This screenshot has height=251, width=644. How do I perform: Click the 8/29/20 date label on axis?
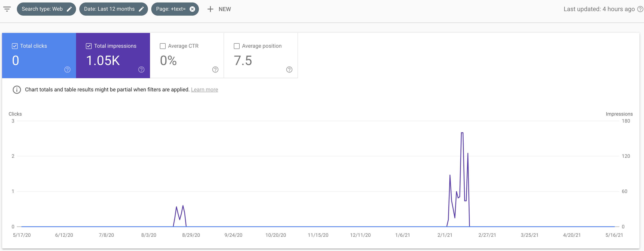pos(191,235)
